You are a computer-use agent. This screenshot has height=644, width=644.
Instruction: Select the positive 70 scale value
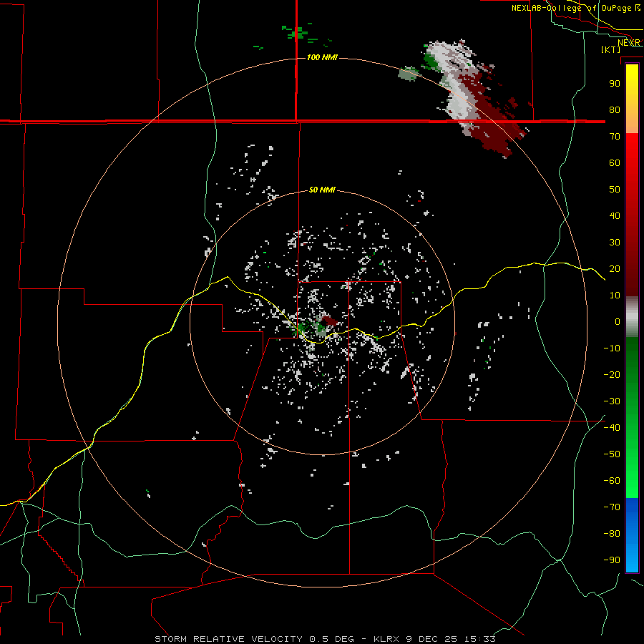coord(615,137)
